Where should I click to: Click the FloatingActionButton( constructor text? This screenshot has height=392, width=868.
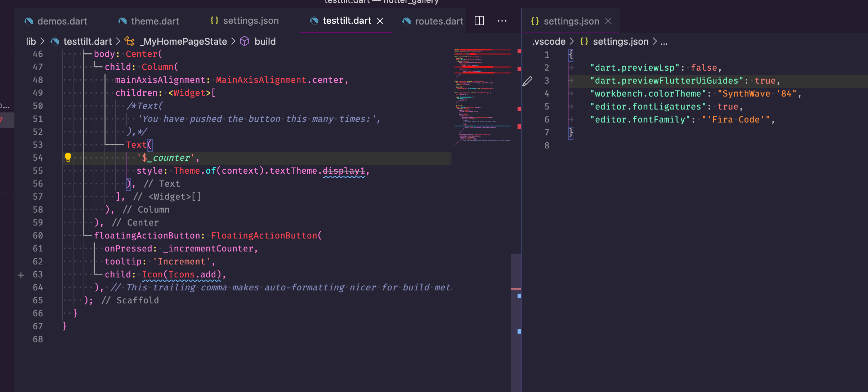click(266, 236)
